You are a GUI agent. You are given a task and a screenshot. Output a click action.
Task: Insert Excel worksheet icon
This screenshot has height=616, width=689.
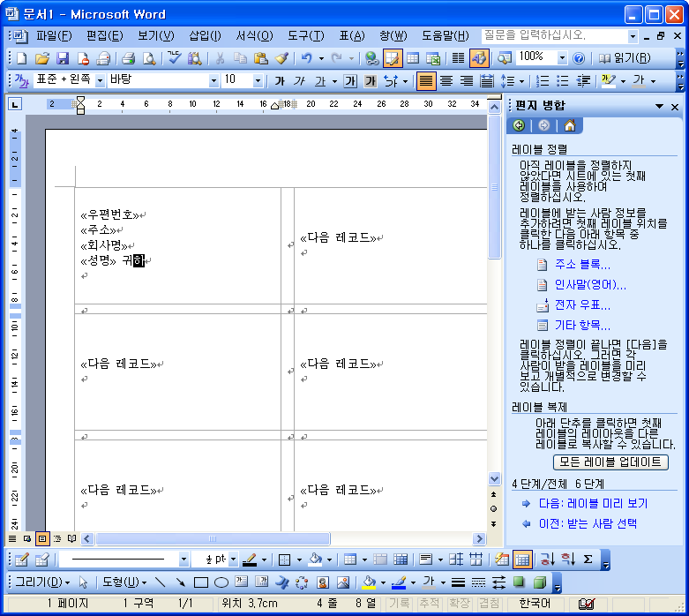(433, 58)
